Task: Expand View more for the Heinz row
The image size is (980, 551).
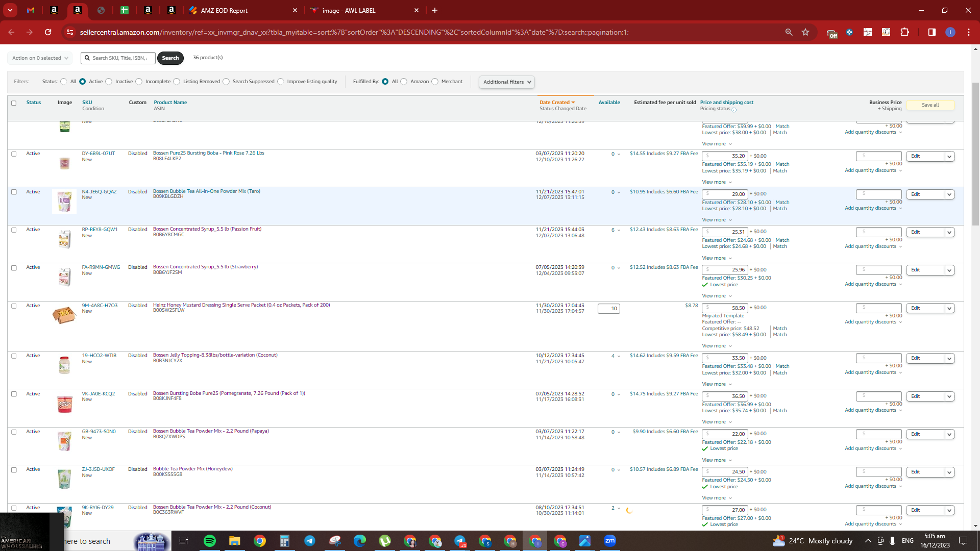Action: tap(717, 346)
